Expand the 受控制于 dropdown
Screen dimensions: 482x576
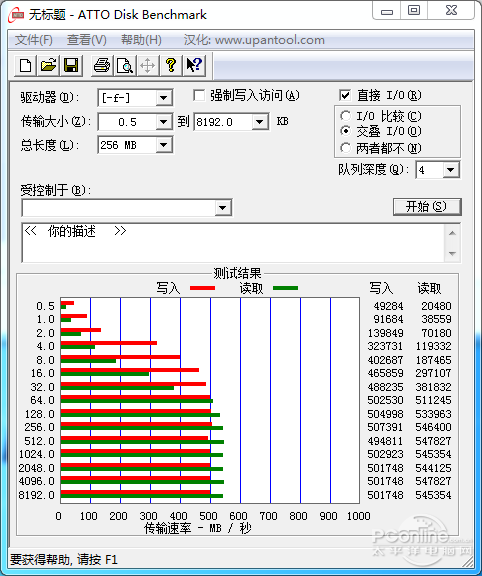click(x=222, y=208)
